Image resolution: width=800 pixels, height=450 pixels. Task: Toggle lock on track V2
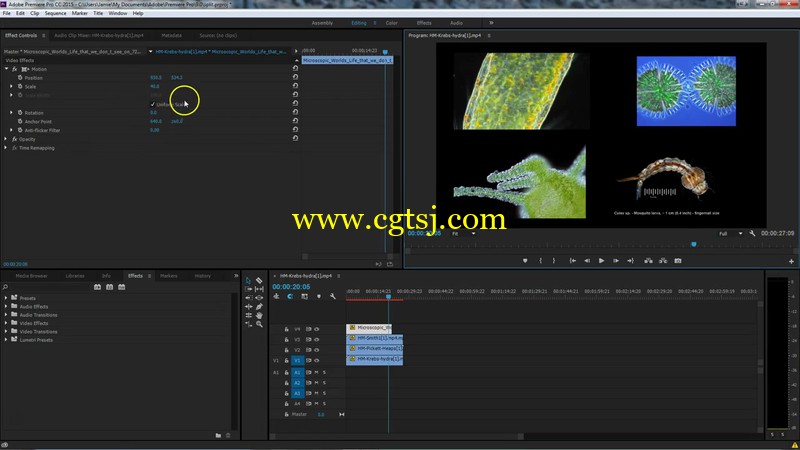287,350
